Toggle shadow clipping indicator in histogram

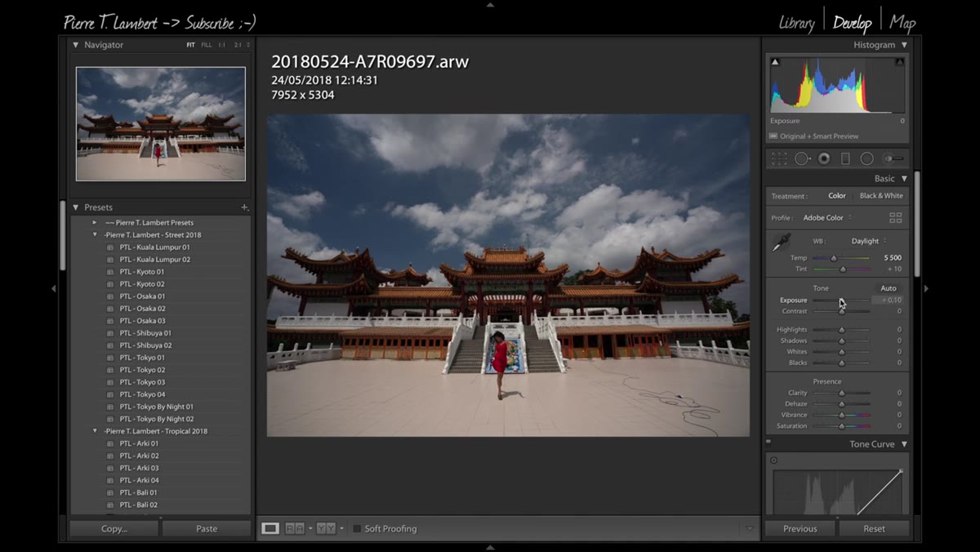pos(775,62)
